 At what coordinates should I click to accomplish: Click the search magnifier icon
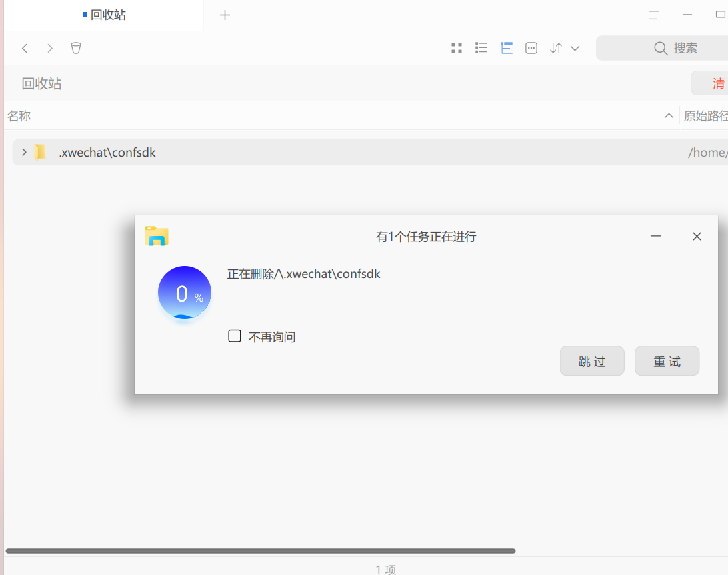pyautogui.click(x=660, y=48)
